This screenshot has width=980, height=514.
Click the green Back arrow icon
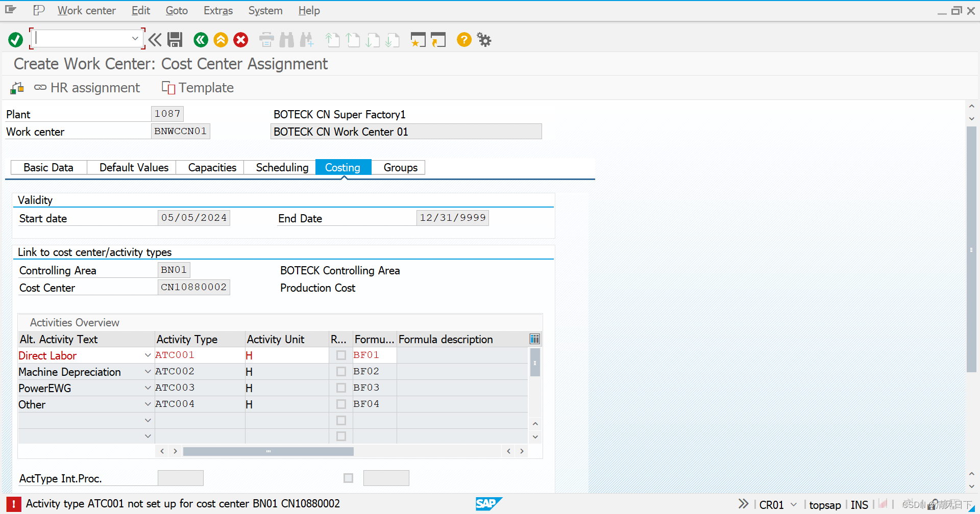click(x=201, y=40)
